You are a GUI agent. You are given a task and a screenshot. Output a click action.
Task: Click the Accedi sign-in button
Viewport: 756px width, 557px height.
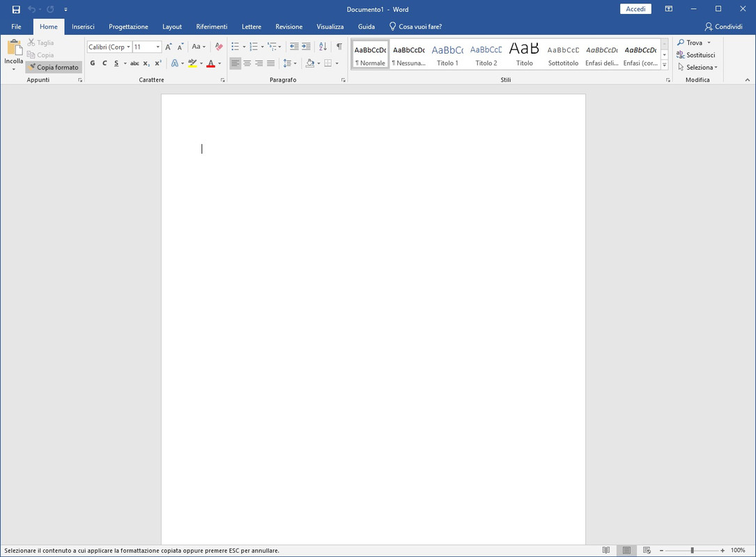click(635, 9)
